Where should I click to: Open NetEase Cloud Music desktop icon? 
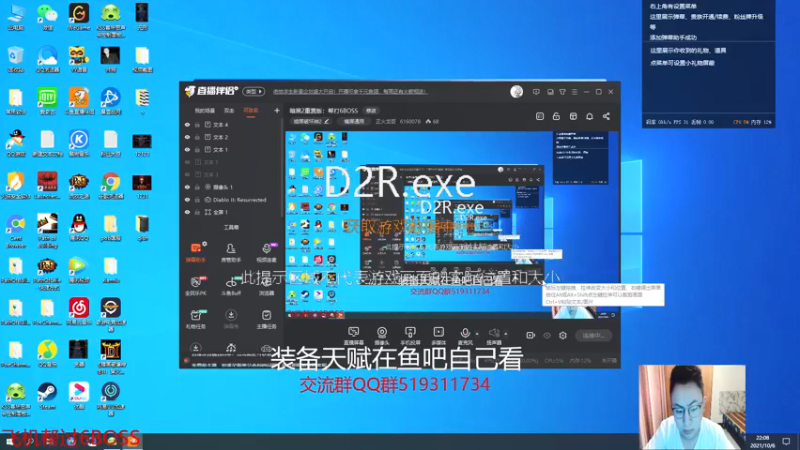click(x=79, y=311)
